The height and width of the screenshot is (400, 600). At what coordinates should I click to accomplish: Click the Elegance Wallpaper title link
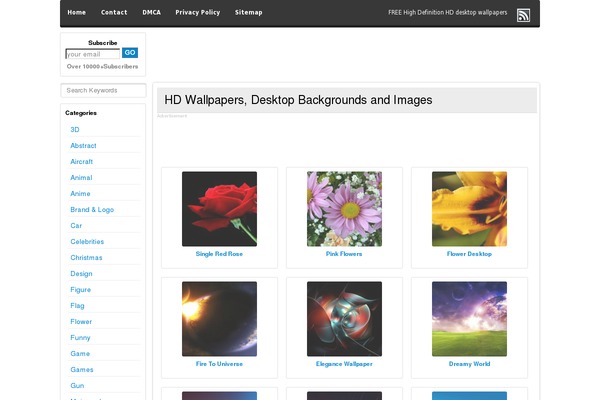coord(344,364)
